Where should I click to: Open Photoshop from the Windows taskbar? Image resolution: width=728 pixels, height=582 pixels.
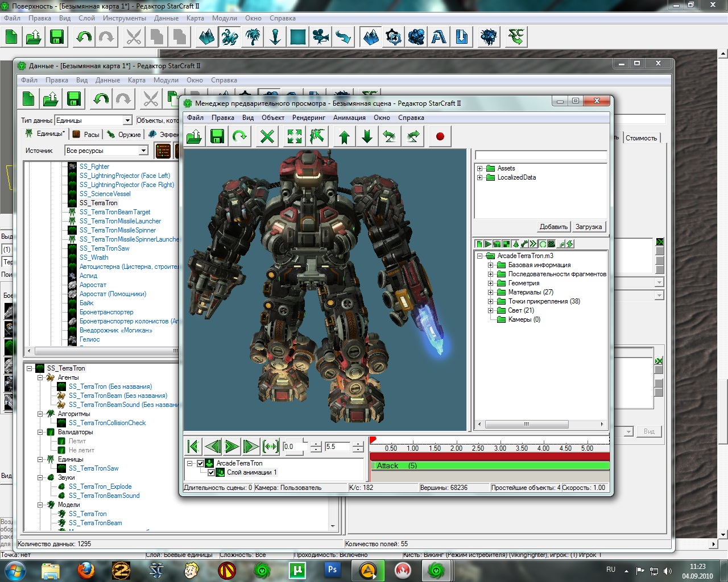332,569
